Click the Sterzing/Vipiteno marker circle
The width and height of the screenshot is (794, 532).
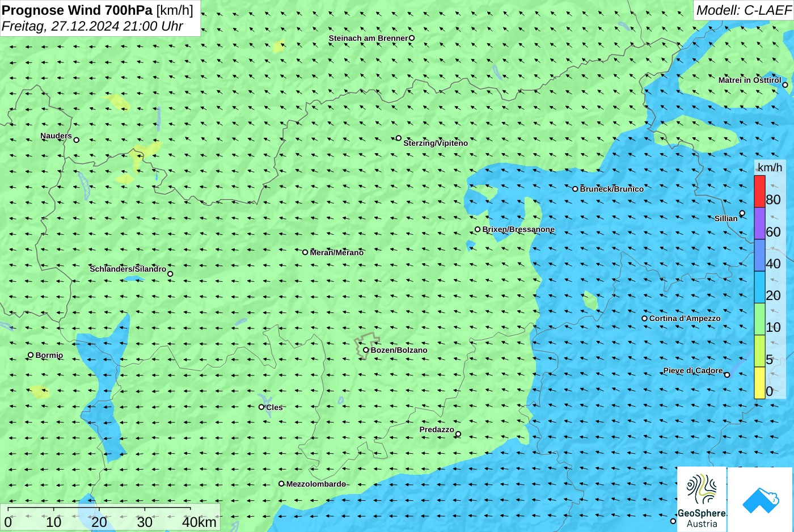point(399,138)
